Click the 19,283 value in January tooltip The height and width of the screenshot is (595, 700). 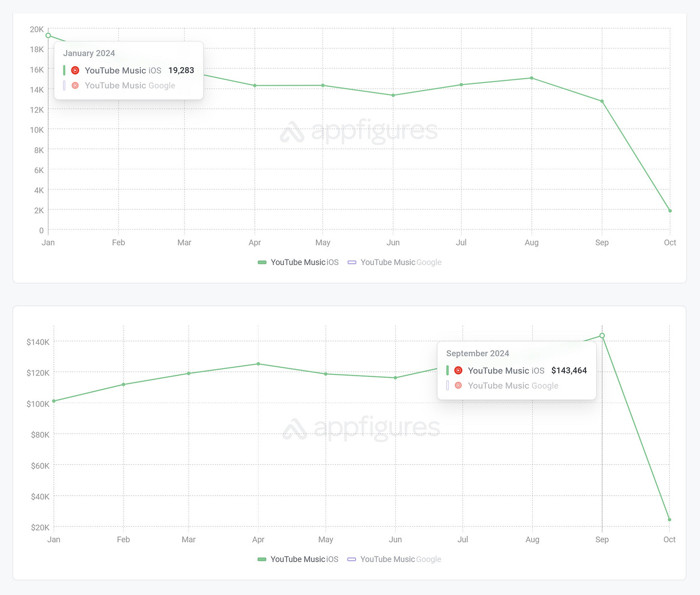pos(181,70)
